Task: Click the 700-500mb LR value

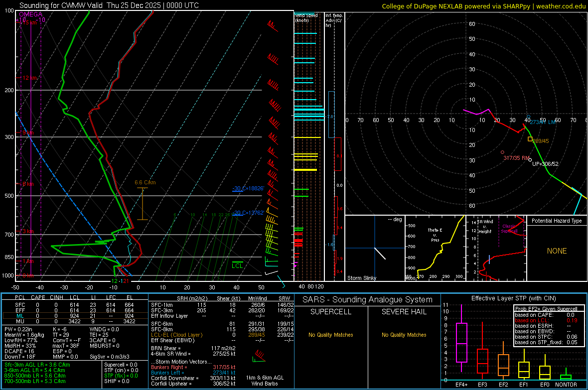Action: (x=35, y=382)
